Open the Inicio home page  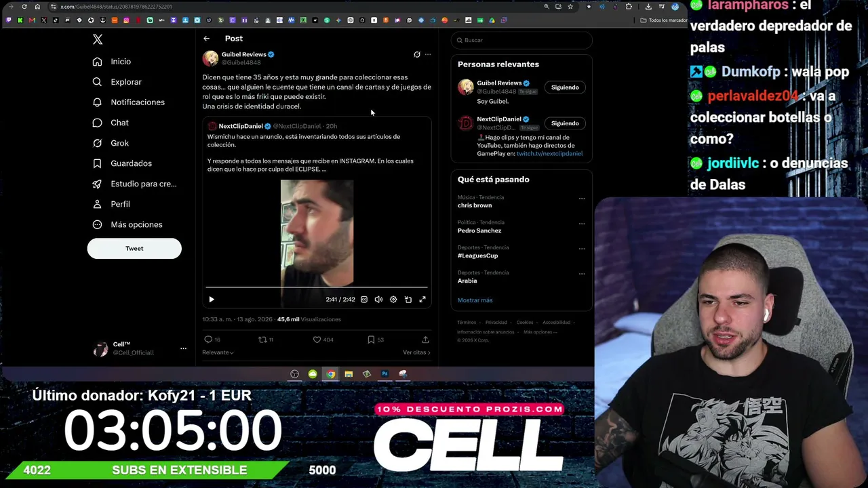[x=112, y=62]
